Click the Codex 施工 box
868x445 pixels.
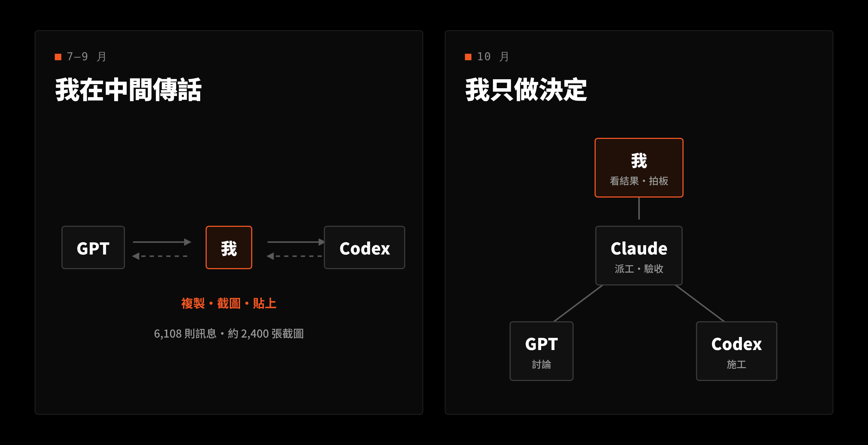click(736, 351)
